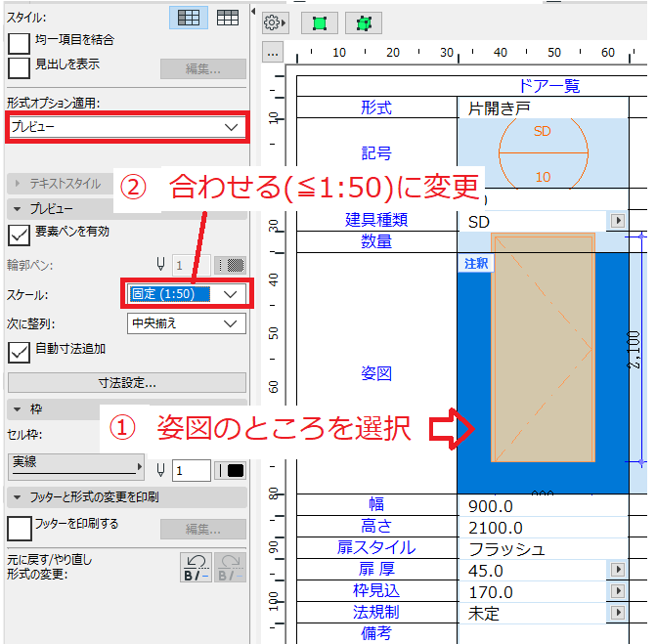Click the ... button beside the ruler
Screen dimensions: 656x644
click(273, 53)
